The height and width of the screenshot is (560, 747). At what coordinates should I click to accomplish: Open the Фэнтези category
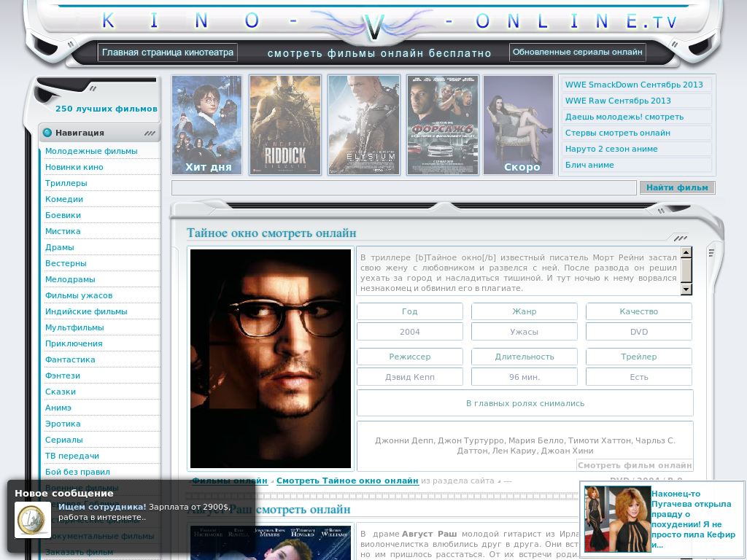click(63, 376)
